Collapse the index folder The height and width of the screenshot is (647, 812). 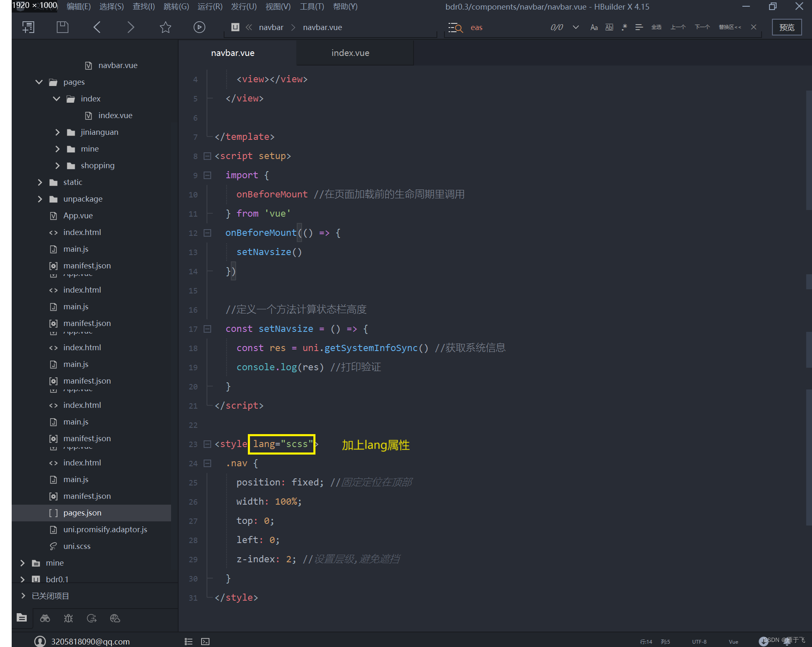tap(57, 99)
